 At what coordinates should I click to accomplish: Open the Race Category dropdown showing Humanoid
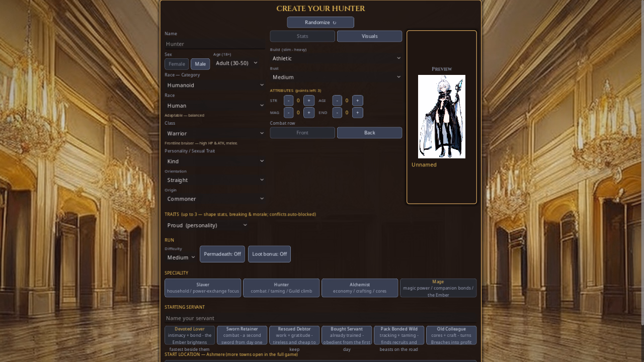click(x=215, y=85)
